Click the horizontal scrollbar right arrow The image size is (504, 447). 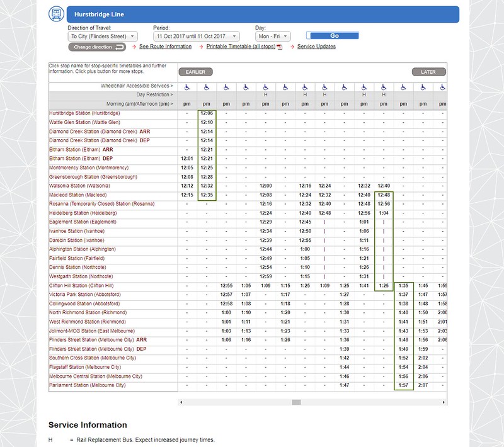pyautogui.click(x=444, y=402)
